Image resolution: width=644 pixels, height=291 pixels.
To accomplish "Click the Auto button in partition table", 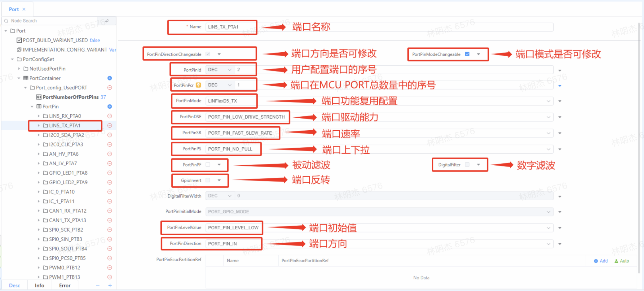I will 621,261.
